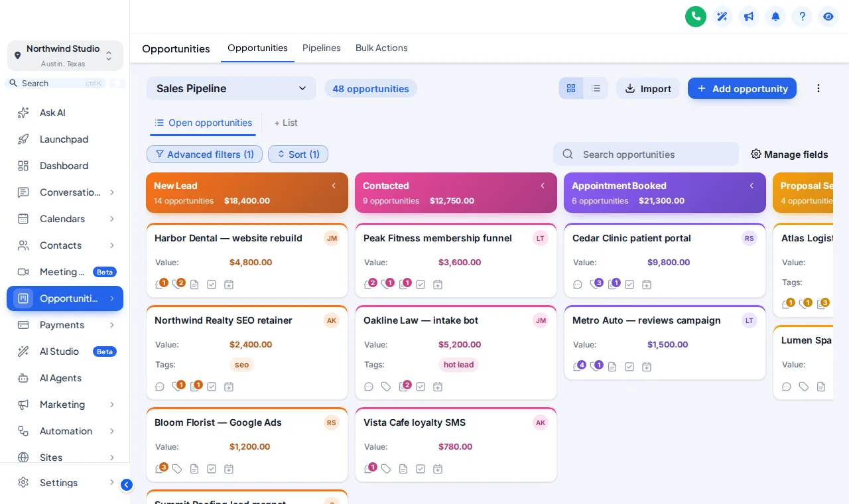
Task: Click the Import button
Action: click(x=648, y=88)
